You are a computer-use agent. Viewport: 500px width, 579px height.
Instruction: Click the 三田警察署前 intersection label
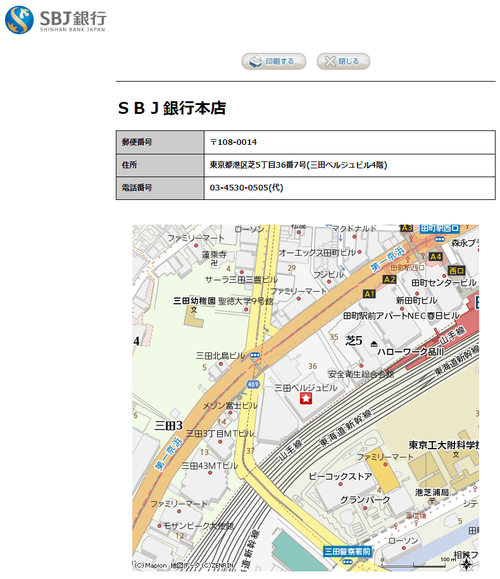[347, 552]
